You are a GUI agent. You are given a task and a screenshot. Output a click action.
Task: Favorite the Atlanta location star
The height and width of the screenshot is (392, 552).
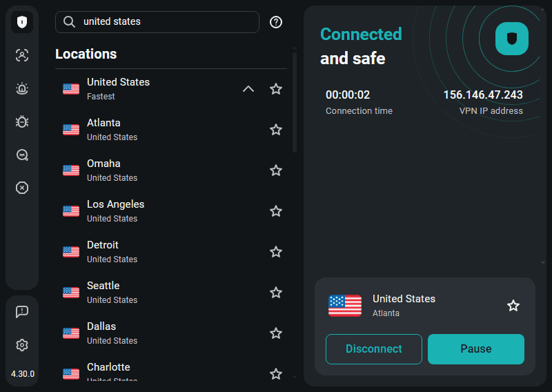tap(276, 130)
